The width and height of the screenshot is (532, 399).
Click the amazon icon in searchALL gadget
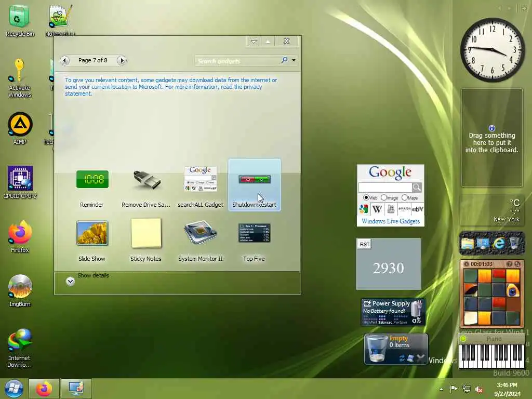(404, 209)
